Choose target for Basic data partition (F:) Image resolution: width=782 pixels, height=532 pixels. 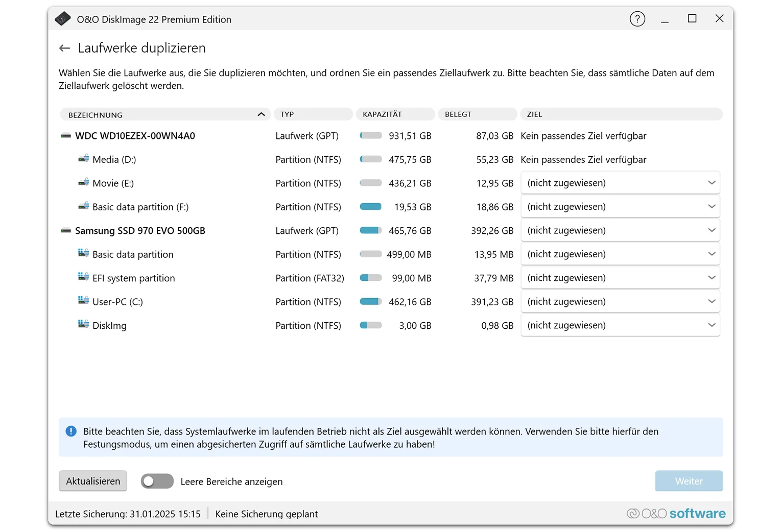coord(620,207)
